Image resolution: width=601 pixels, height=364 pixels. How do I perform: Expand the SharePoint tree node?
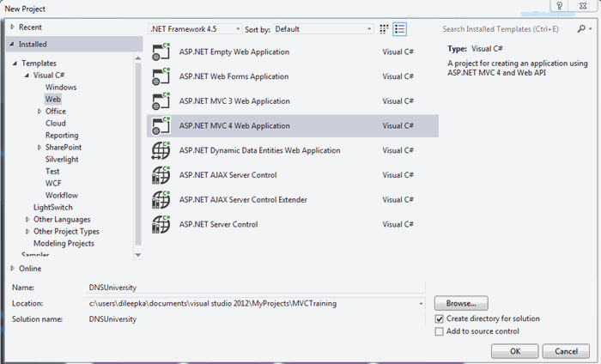(39, 148)
